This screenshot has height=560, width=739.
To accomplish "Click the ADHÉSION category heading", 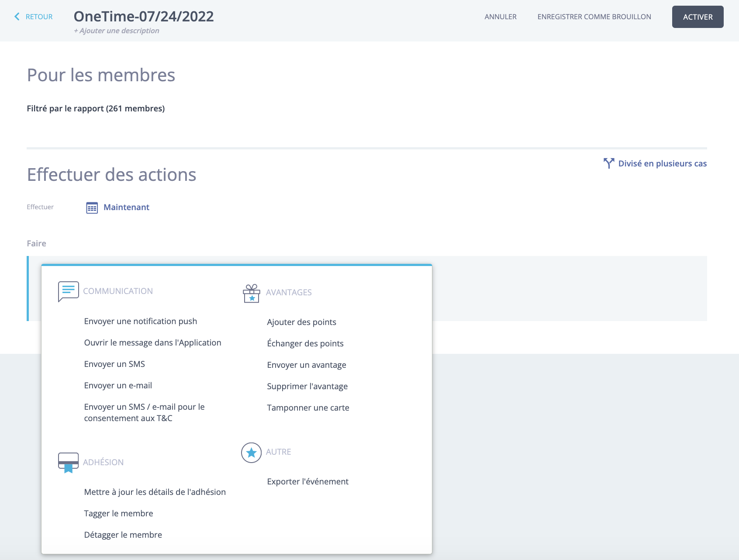I will 103,462.
